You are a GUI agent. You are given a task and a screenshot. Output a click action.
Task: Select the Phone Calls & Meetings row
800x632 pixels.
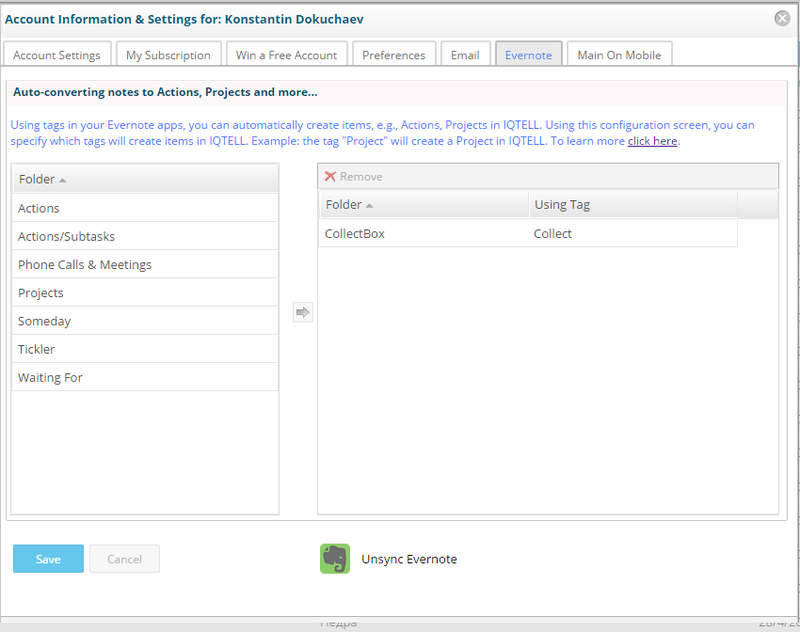[145, 264]
